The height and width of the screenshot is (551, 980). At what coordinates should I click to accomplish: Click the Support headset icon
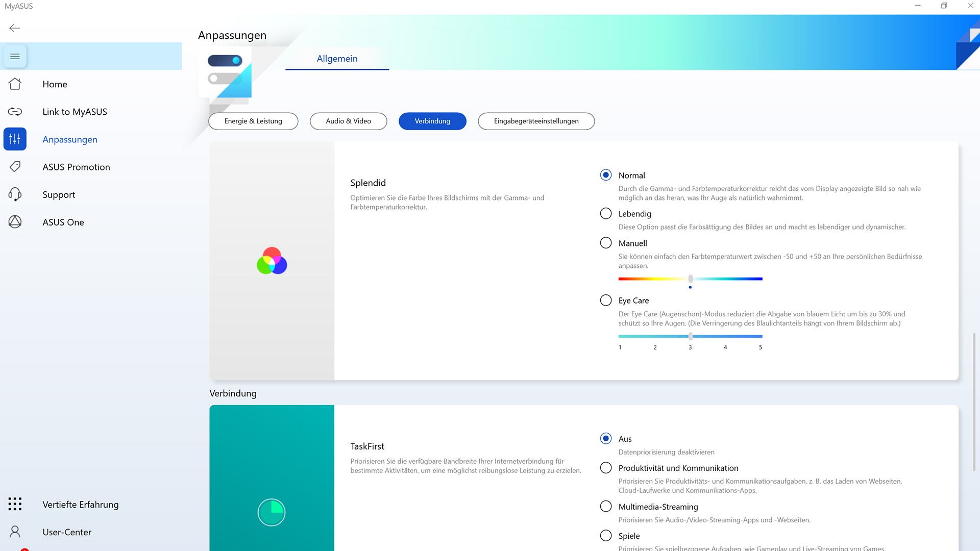coord(15,194)
